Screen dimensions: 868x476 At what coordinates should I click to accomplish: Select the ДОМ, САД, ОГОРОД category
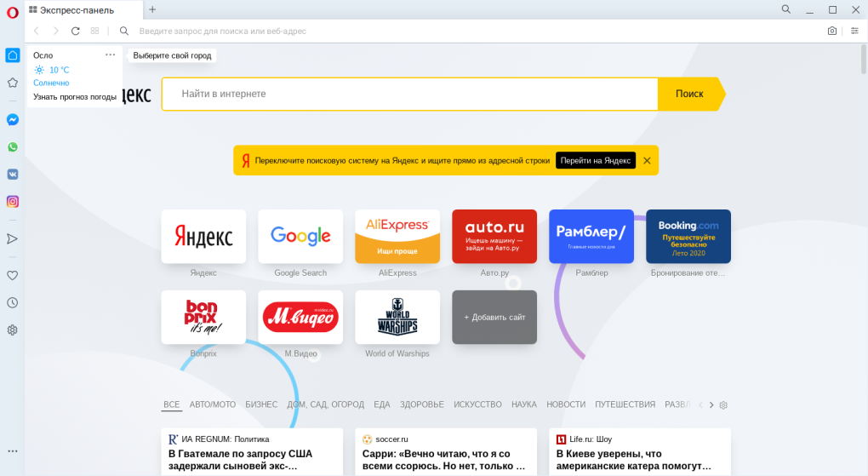pos(325,404)
